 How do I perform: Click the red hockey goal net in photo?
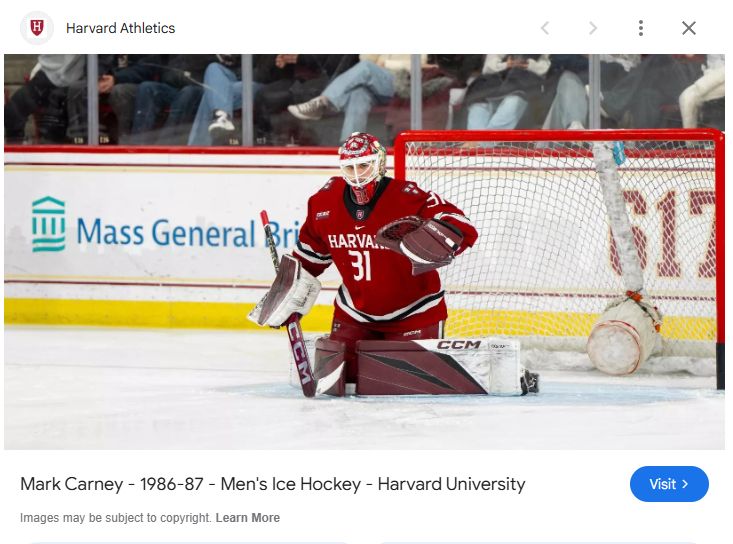coord(561,252)
